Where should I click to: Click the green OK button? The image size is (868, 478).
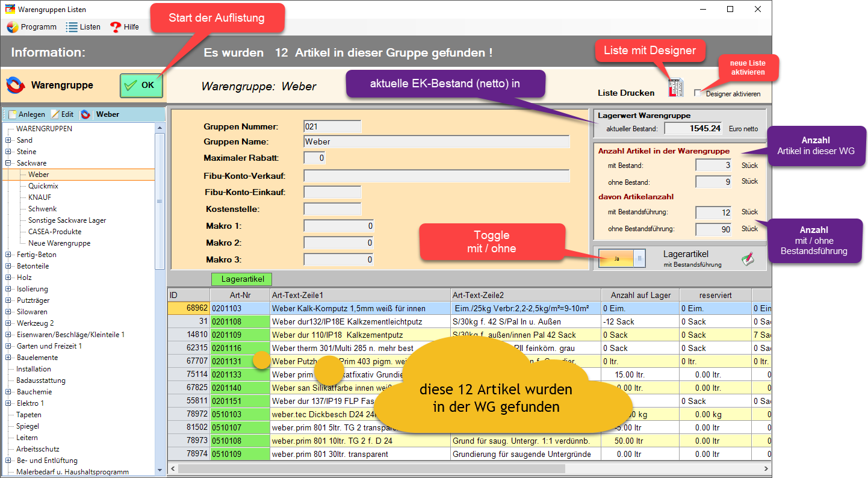pyautogui.click(x=141, y=85)
